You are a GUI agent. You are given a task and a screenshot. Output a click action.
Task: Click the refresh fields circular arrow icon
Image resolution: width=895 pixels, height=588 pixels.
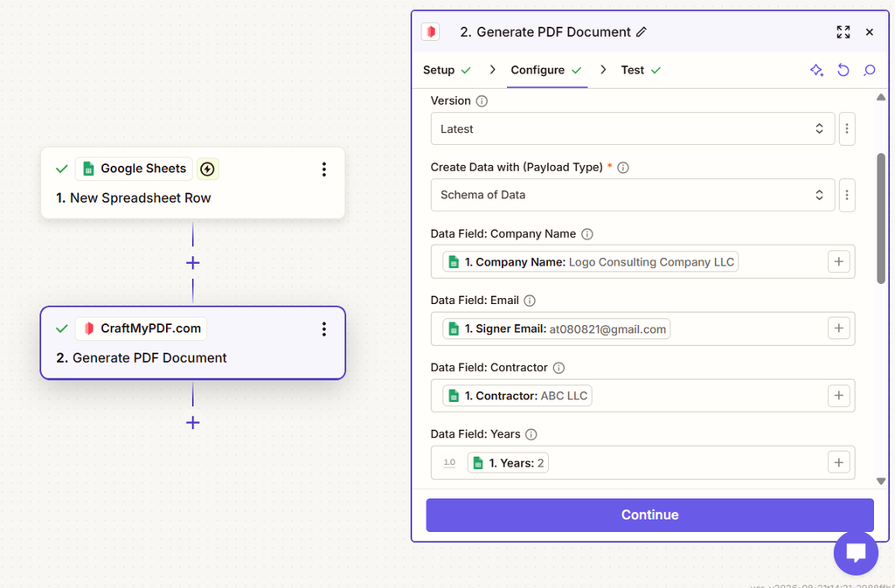tap(843, 70)
